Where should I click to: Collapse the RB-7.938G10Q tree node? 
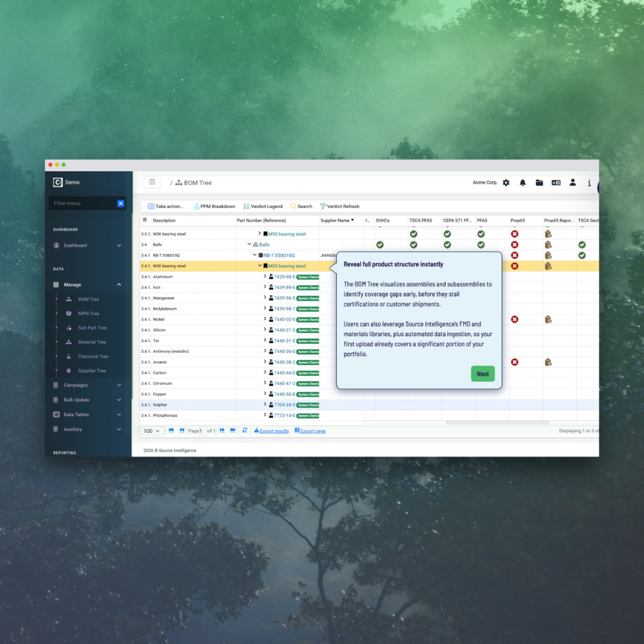coord(254,254)
